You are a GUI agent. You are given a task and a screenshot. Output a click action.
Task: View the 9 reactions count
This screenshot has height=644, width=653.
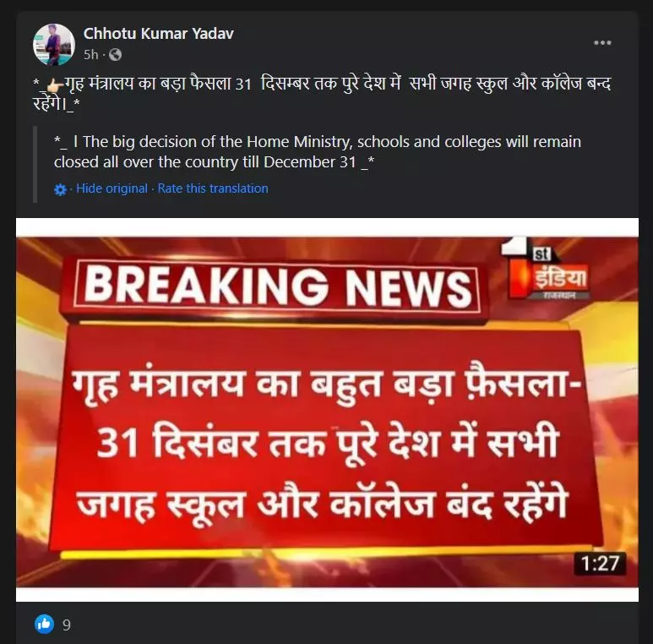(67, 625)
